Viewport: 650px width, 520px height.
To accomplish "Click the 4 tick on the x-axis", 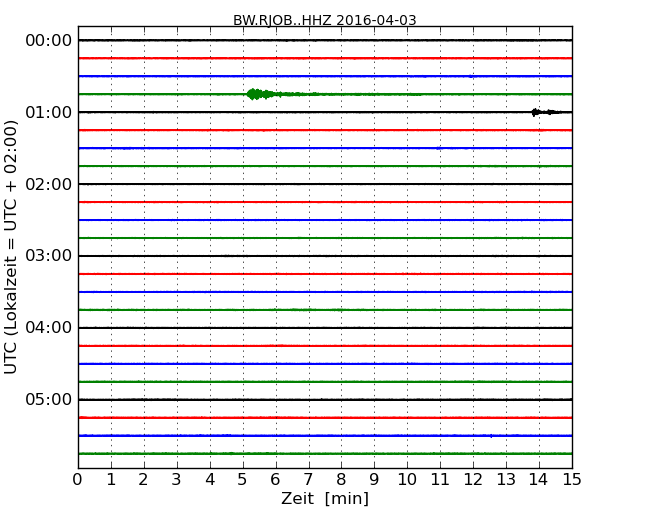I will pyautogui.click(x=210, y=480).
